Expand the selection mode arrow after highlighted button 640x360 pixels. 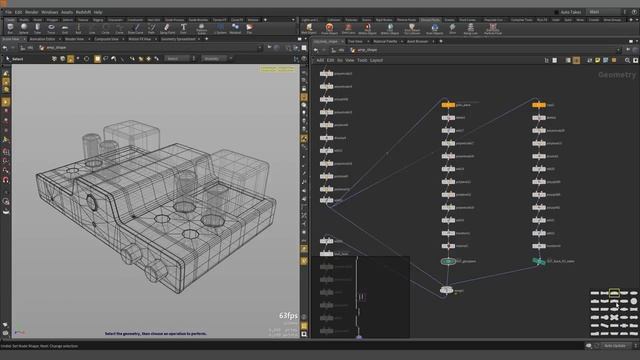tap(78, 59)
